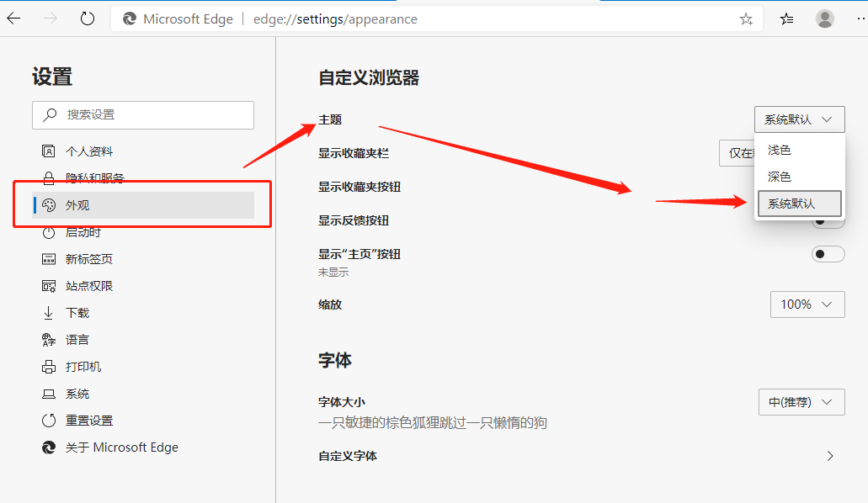Click the 自定义字体 label
The image size is (868, 503).
pos(348,457)
